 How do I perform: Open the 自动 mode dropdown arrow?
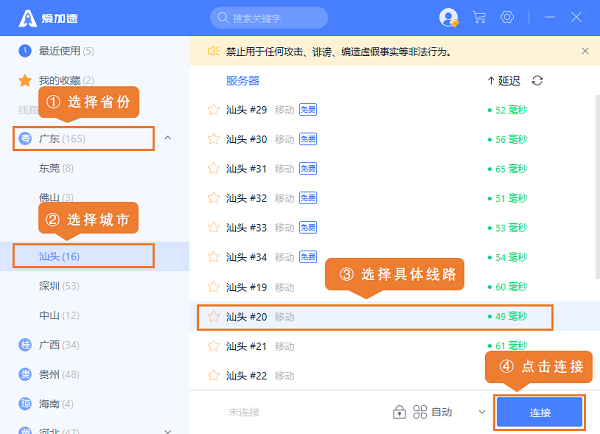(482, 412)
